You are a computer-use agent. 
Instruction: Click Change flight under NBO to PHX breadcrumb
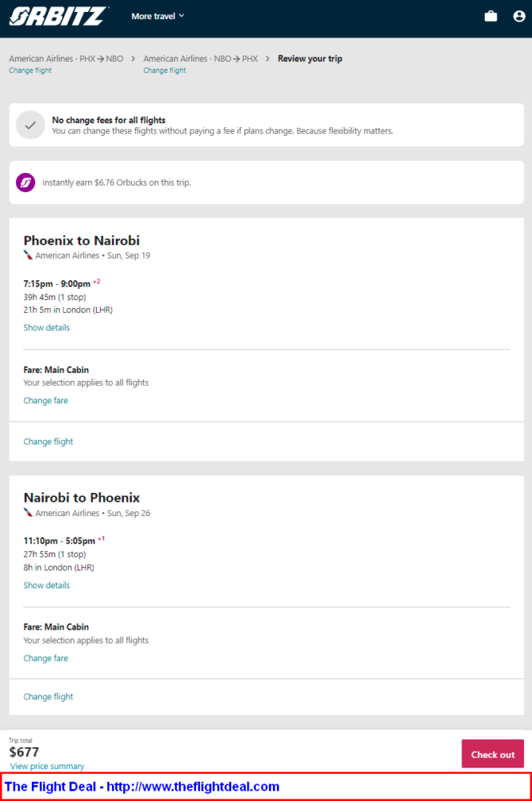pos(164,71)
